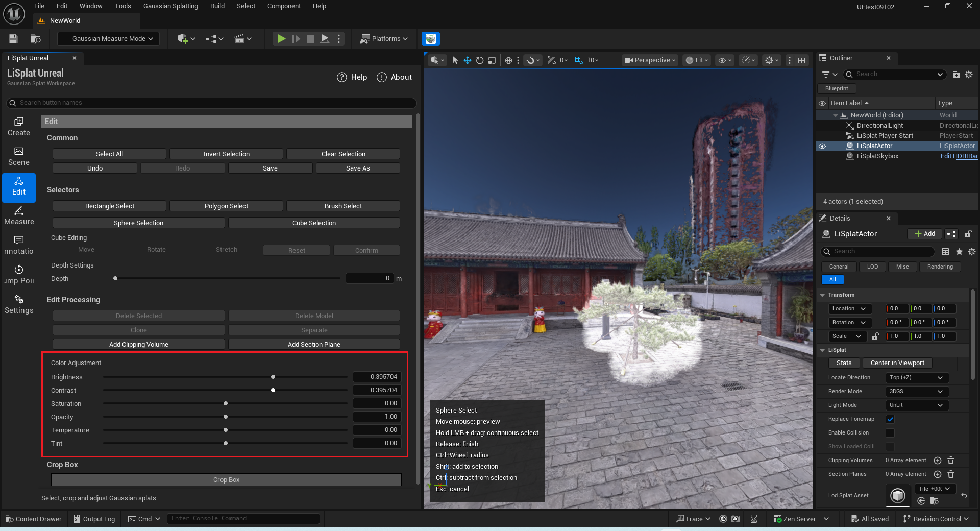
Task: Activate the viewport scale tool
Action: [x=492, y=60]
